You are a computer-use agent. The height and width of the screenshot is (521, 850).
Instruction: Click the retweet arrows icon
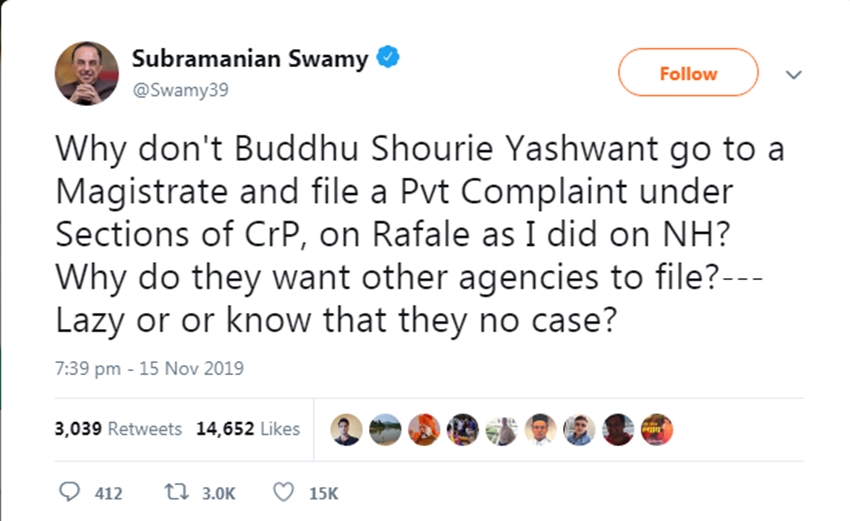point(177,492)
